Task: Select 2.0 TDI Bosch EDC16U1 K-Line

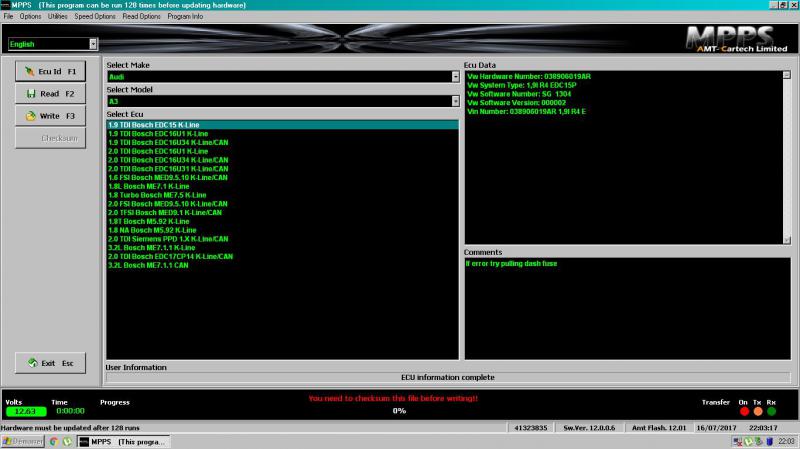Action: pyautogui.click(x=283, y=151)
